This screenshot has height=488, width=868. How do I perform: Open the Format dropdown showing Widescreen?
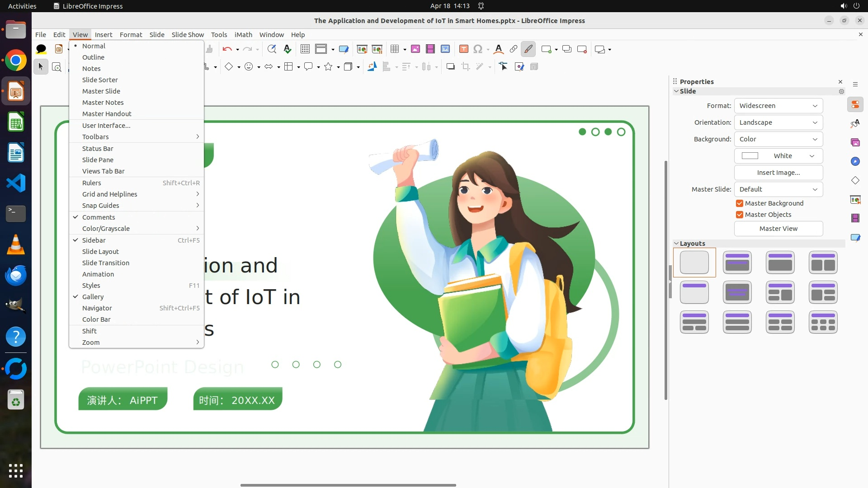click(x=778, y=106)
